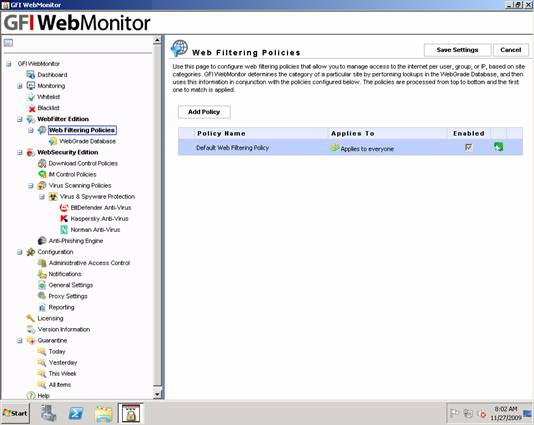Collapse the Configuration tree node

click(x=19, y=252)
